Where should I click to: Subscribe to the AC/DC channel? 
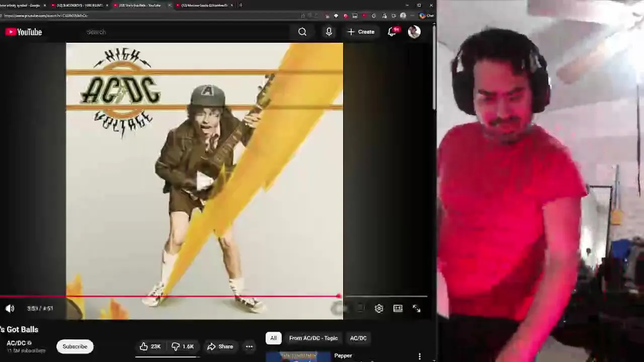point(75,346)
